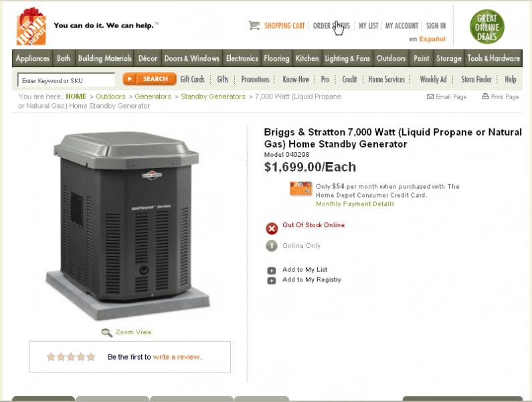Click the keyword or SKU search field
This screenshot has width=532, height=402.
click(66, 80)
